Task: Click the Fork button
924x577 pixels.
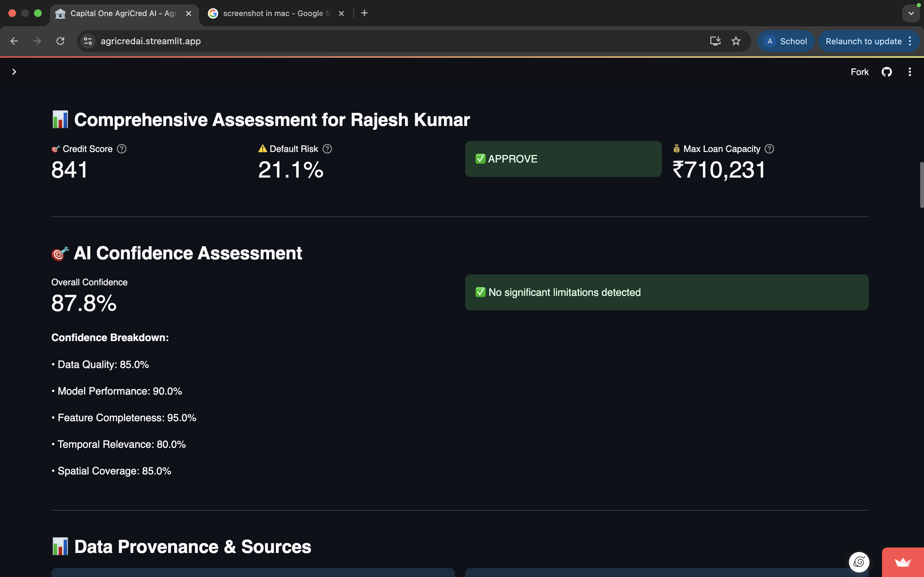Action: pos(859,72)
